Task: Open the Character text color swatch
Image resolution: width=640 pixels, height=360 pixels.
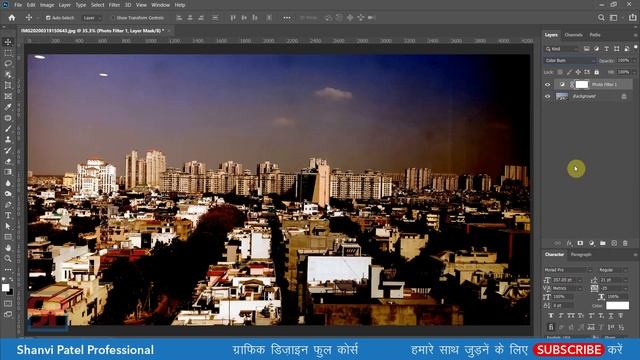Action: pos(618,306)
